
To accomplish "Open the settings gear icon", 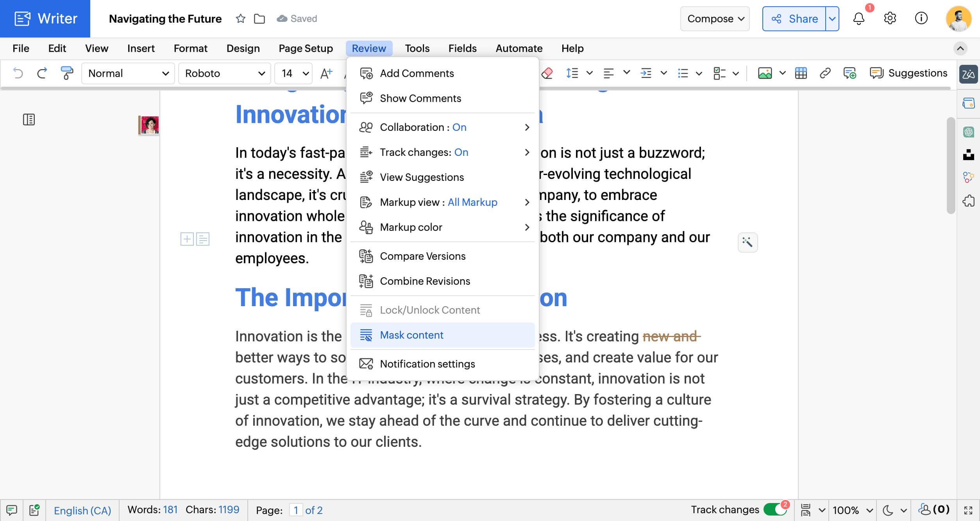I will (890, 18).
